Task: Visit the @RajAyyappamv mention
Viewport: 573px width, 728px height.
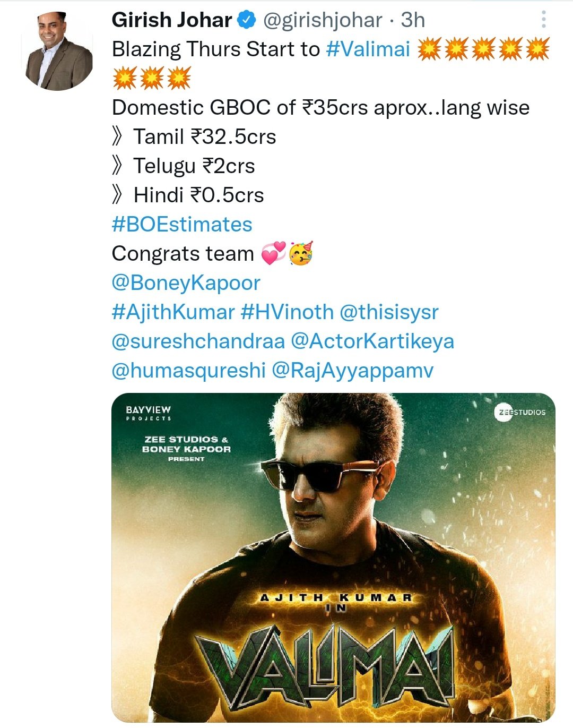Action: [353, 370]
